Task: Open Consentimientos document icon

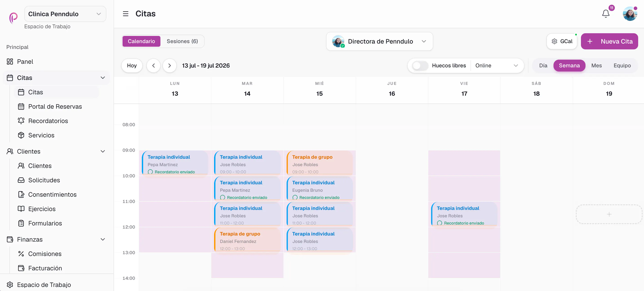Action: click(21, 194)
